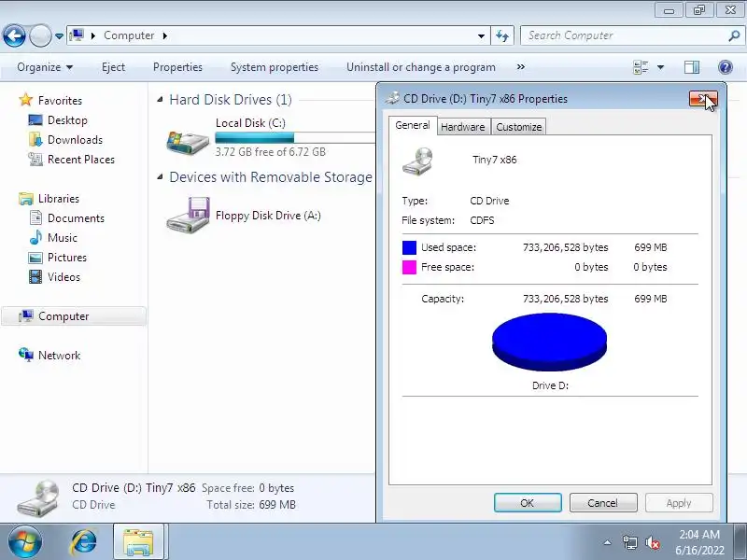Select the Floppy Disk Drive (A:) icon
Viewport: 747px width, 560px height.
(189, 216)
